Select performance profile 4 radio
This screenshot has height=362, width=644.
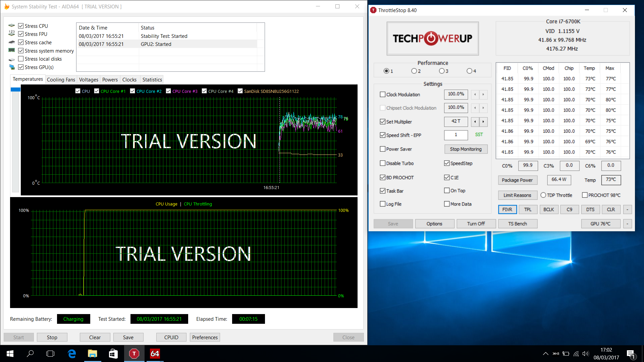pyautogui.click(x=469, y=71)
